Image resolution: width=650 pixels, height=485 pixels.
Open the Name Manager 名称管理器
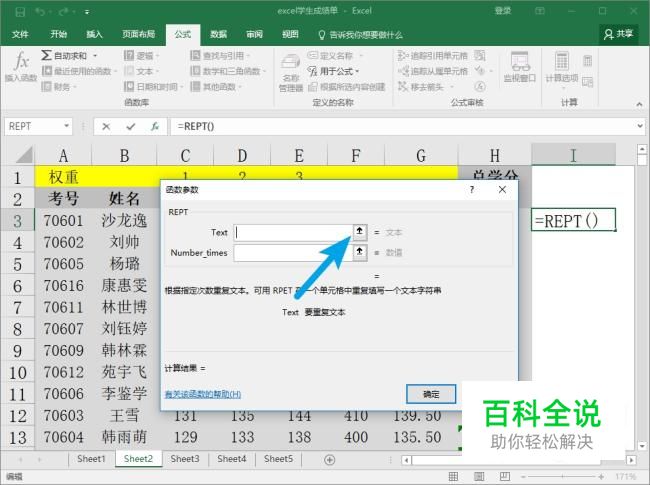(x=291, y=72)
